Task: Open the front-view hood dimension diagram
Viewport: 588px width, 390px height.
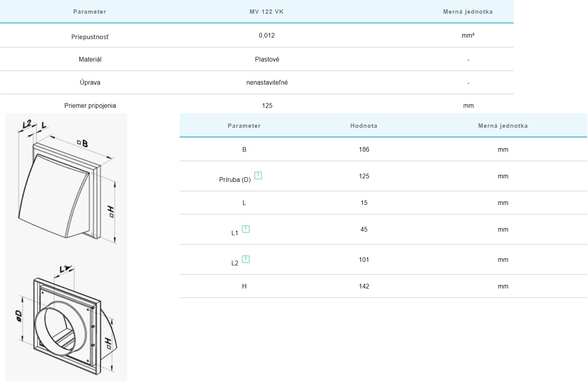Action: (67, 182)
